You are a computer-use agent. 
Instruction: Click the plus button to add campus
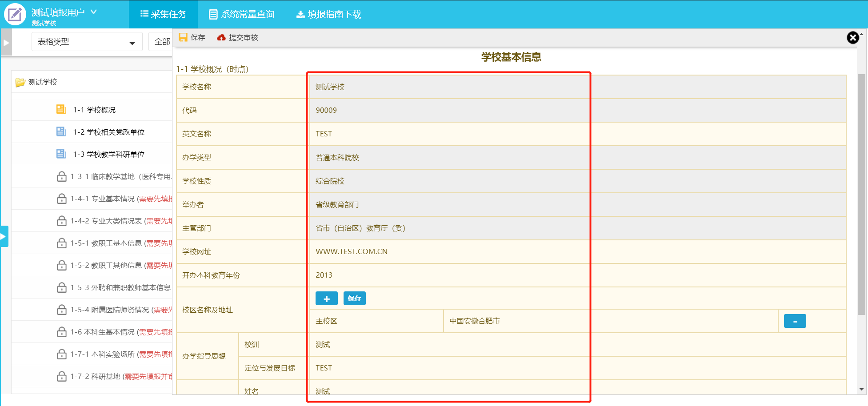326,299
